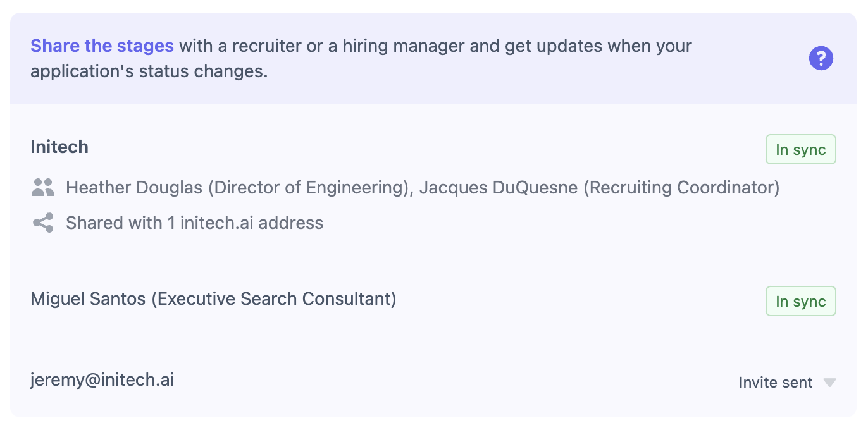This screenshot has width=868, height=430.
Task: Click the "Share the stages" link
Action: [x=102, y=46]
